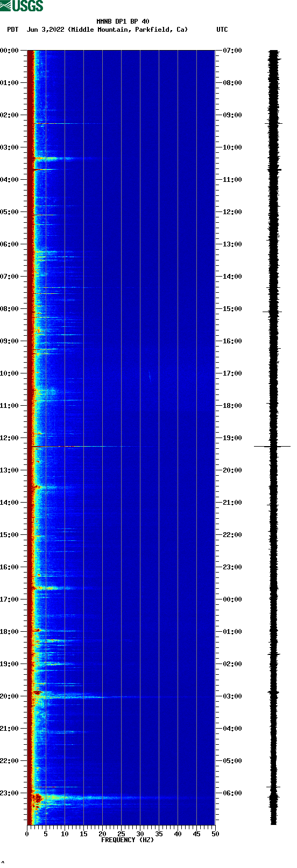Click the 12:00 PDT time label
This screenshot has width=297, height=868.
click(10, 438)
